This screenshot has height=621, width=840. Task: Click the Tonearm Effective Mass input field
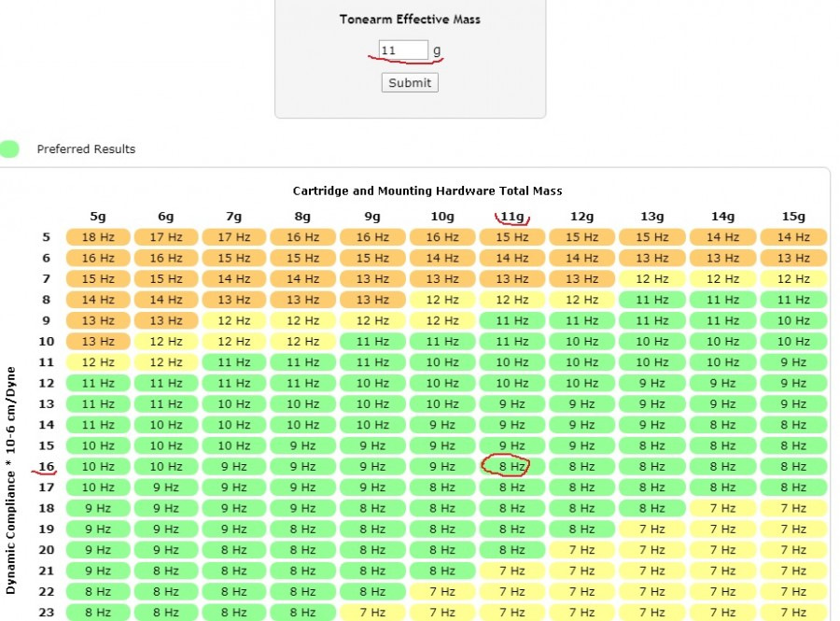(403, 50)
